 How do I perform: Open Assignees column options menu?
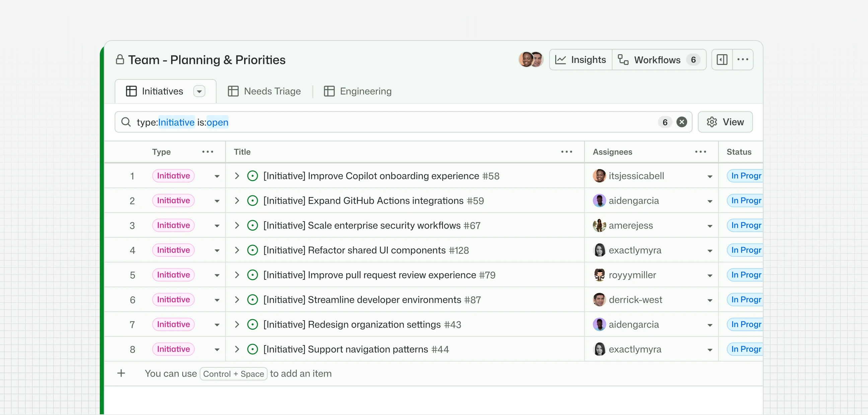click(x=700, y=152)
